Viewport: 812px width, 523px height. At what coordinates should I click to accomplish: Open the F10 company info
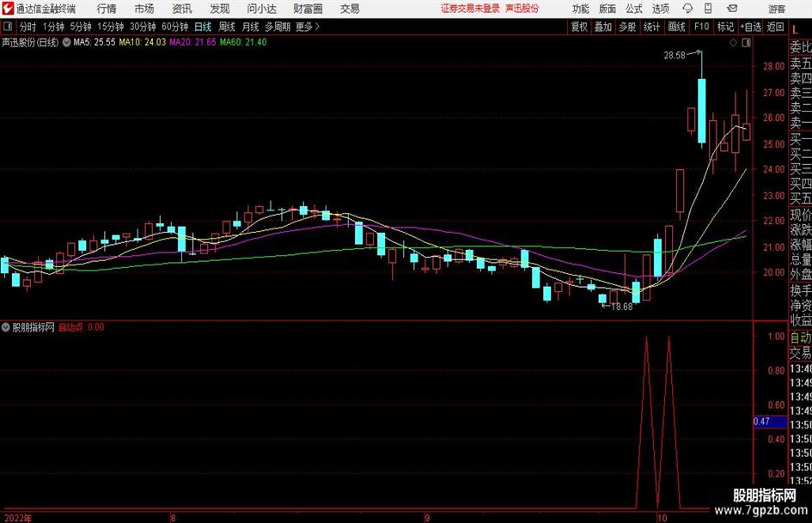(x=701, y=27)
